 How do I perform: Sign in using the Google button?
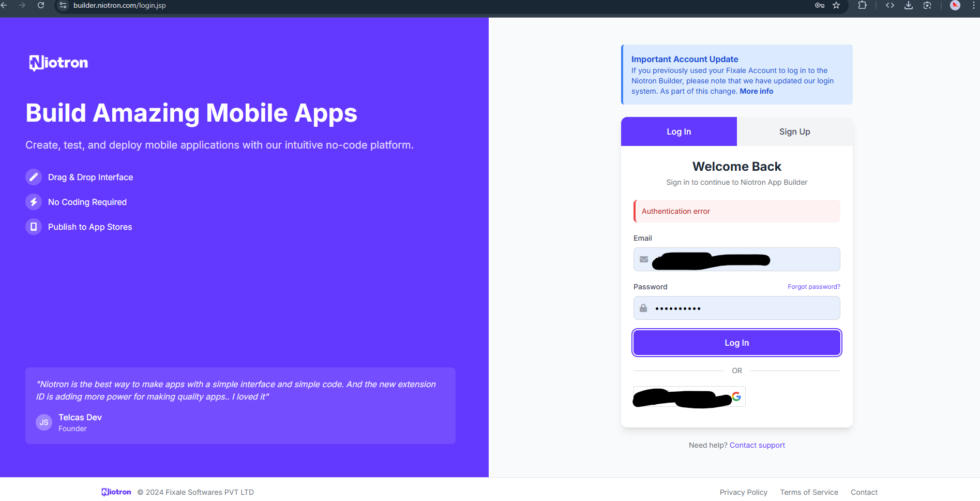[689, 397]
